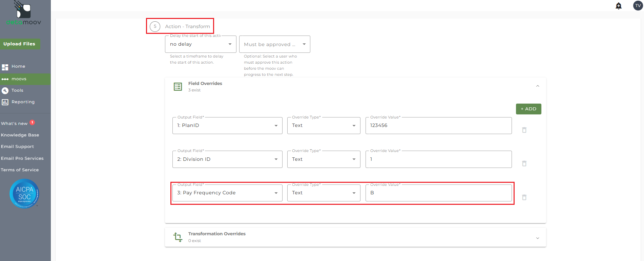
Task: Click the Override Value field containing 123456
Action: point(438,126)
